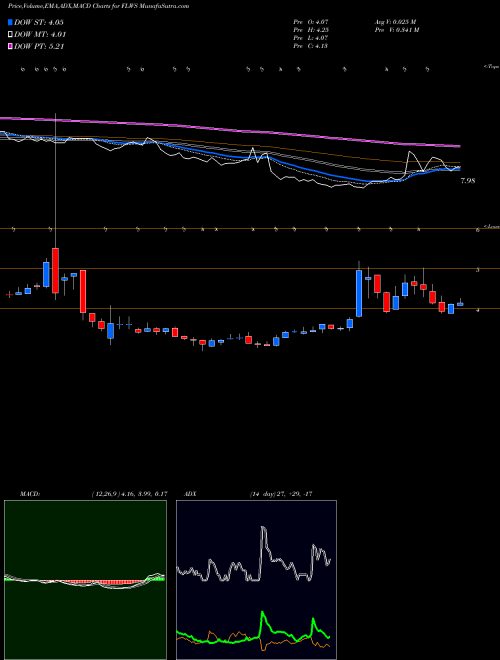Click the ADX indicator chart thumbnail

256,580
